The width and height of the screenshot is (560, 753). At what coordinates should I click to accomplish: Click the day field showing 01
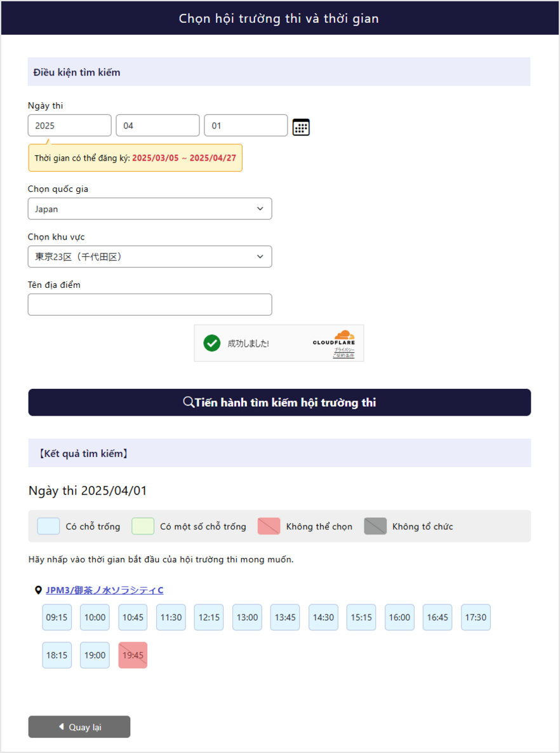coord(246,126)
